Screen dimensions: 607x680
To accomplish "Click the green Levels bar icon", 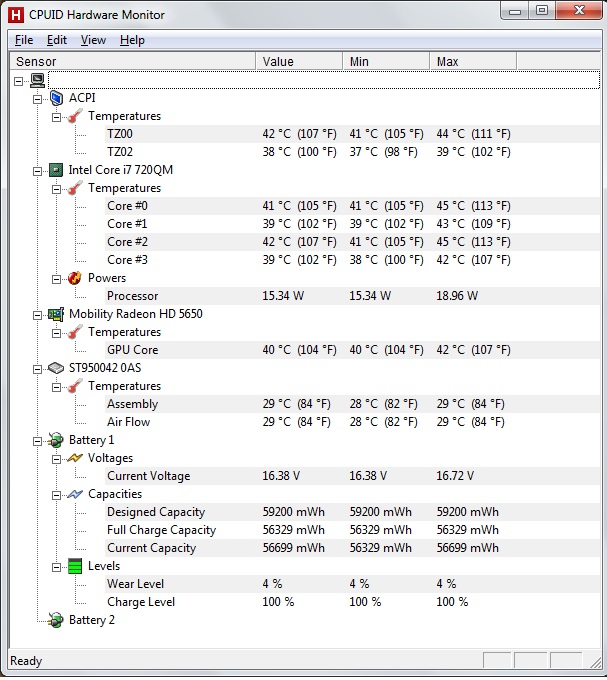I will tap(75, 566).
